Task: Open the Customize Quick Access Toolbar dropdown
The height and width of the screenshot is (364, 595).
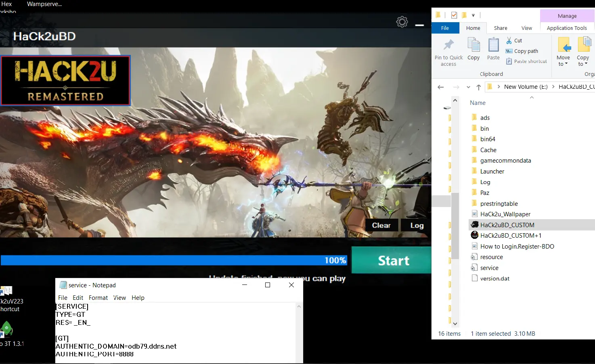Action: click(x=473, y=15)
